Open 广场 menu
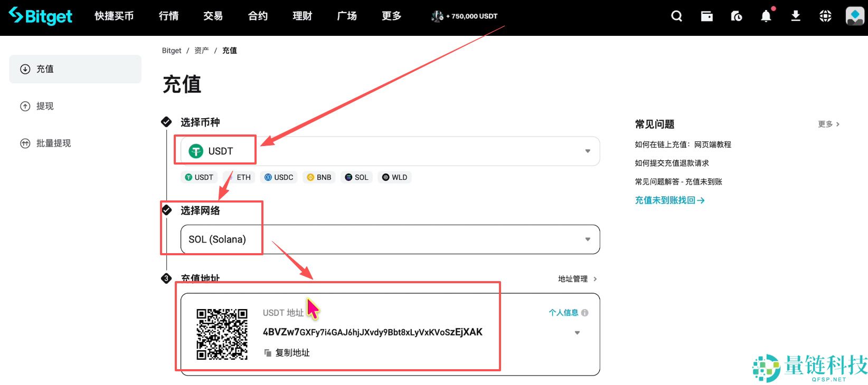 click(x=347, y=16)
